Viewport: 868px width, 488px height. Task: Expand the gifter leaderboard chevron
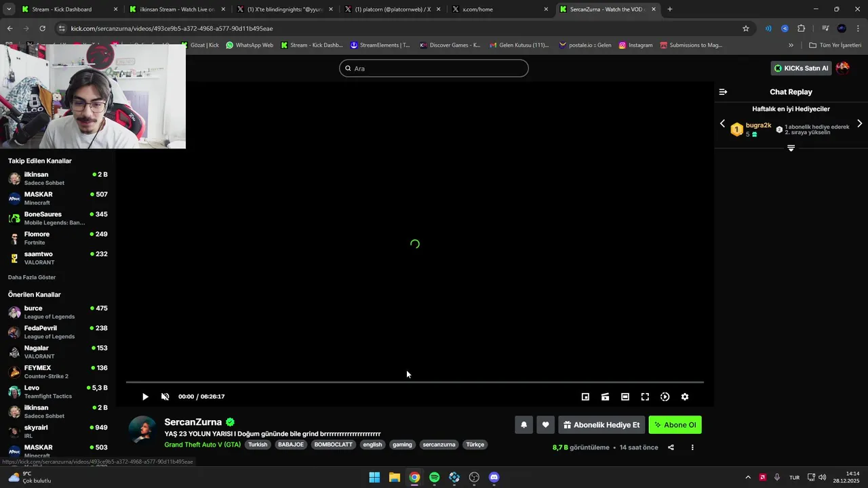coord(791,148)
